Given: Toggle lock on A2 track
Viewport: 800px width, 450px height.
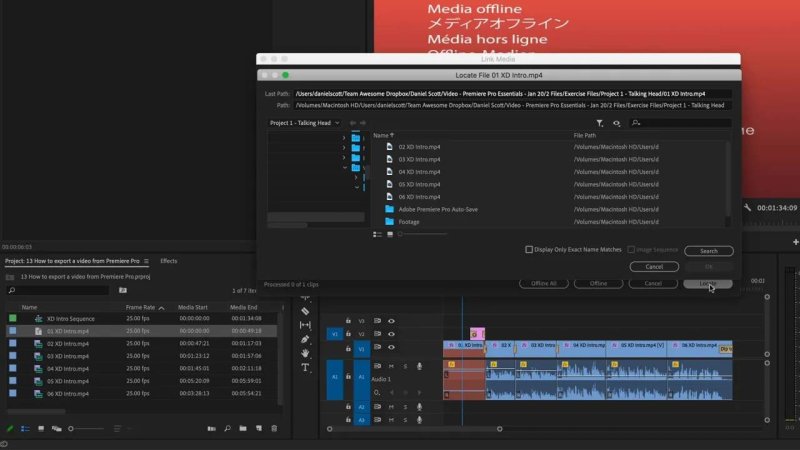Looking at the screenshot, I should pos(348,407).
